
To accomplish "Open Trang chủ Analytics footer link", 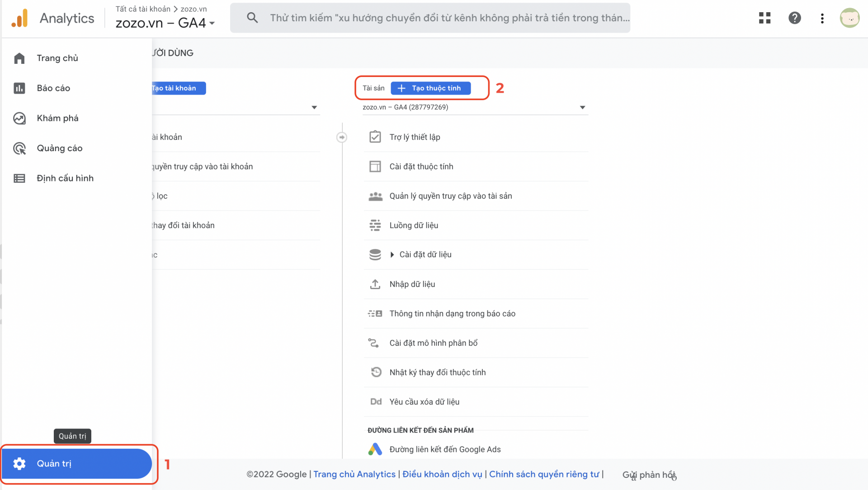I will click(x=354, y=474).
